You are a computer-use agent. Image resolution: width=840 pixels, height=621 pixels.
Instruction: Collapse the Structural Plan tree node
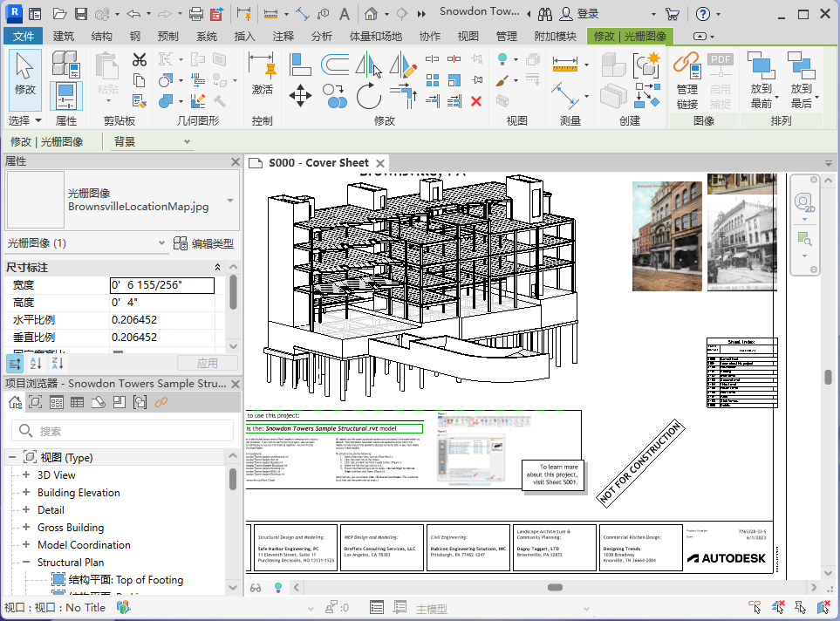26,563
